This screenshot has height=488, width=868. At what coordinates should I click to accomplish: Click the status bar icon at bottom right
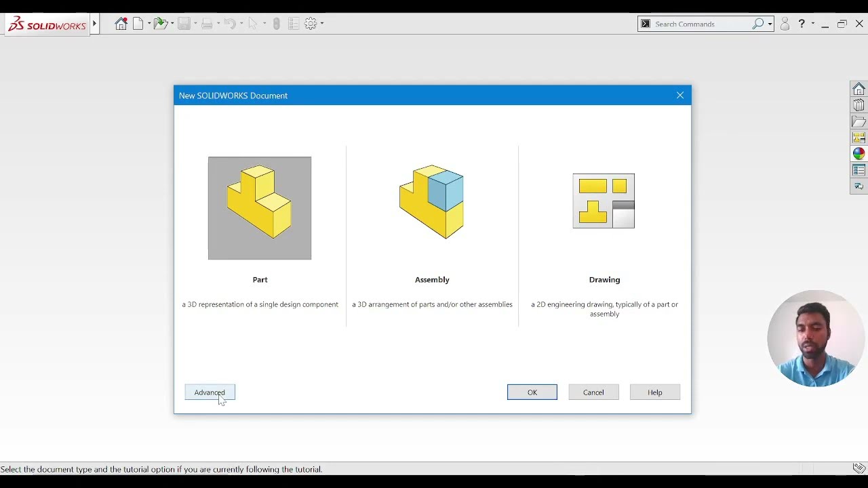(x=859, y=468)
